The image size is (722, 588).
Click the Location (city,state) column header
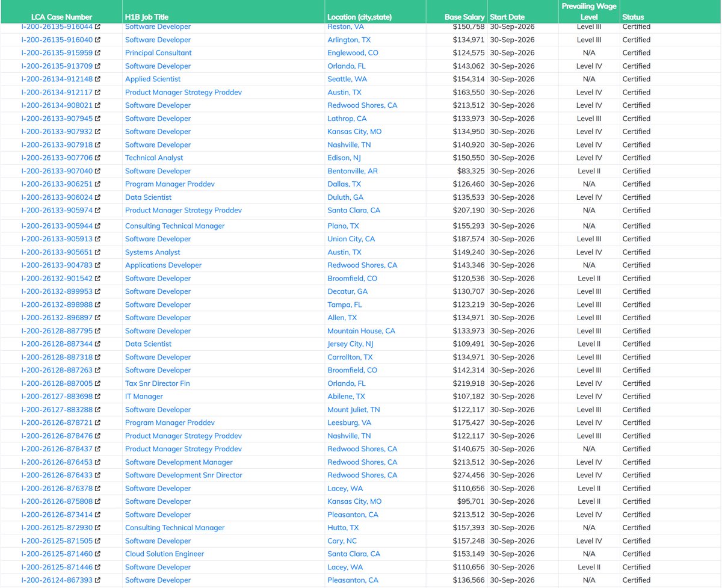click(x=359, y=17)
